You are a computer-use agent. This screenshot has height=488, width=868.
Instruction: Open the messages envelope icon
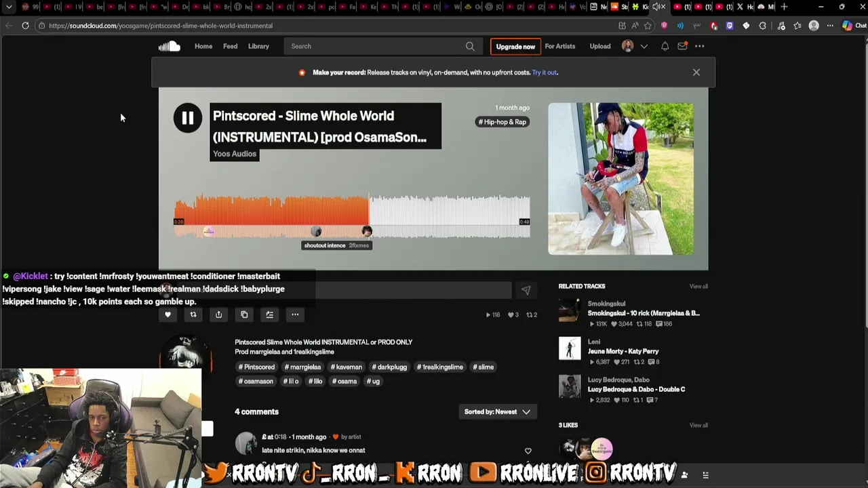point(682,46)
